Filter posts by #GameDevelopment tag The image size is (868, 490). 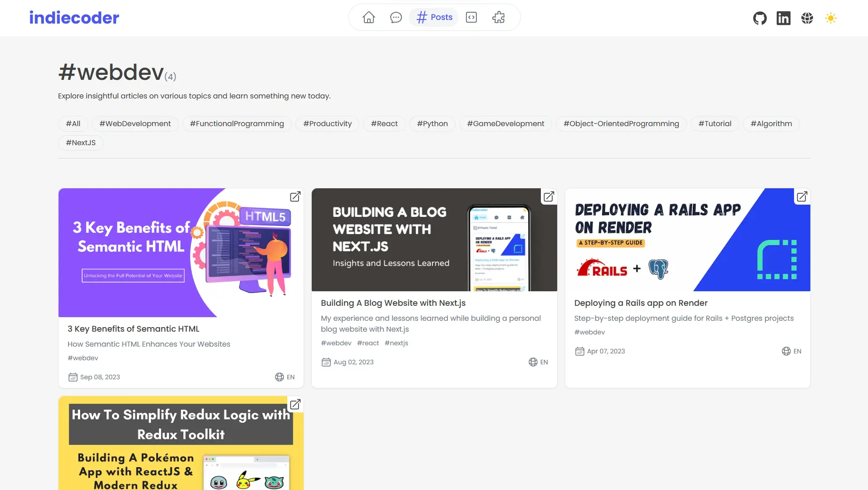(x=505, y=123)
